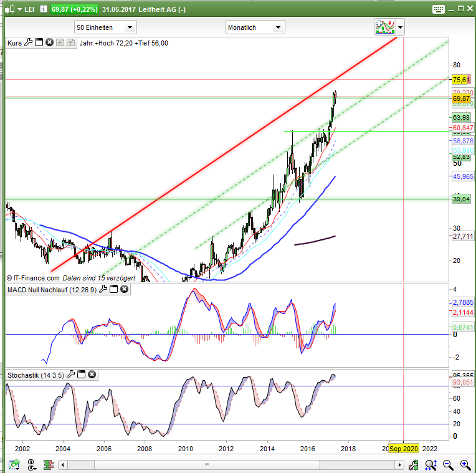Screen dimensions: 476x473
Task: Click the 2,7885 MACD value label
Action: [463, 302]
